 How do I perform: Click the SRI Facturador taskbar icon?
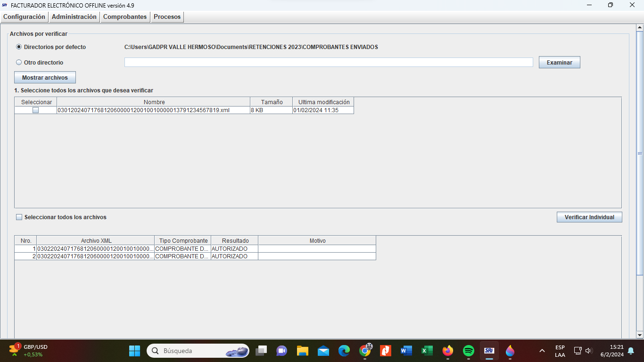click(x=489, y=351)
